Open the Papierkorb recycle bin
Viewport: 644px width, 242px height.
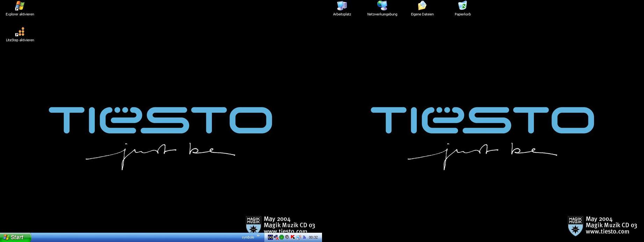click(462, 9)
